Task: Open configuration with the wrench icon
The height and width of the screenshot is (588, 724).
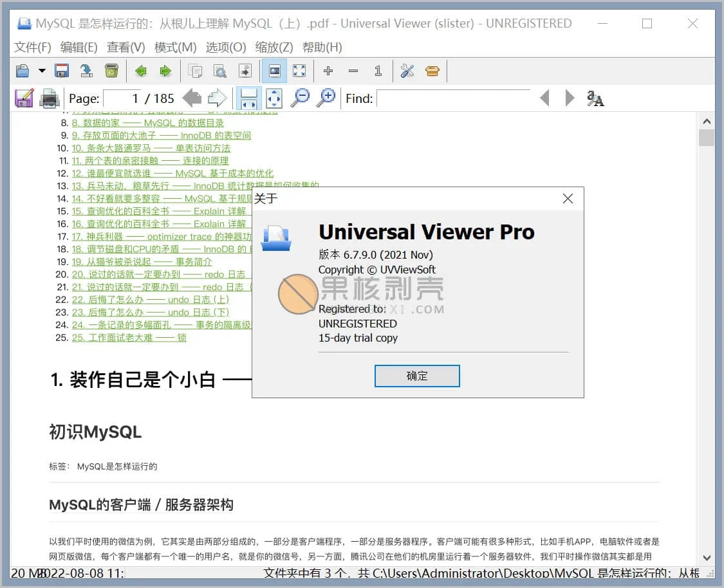Action: [407, 71]
